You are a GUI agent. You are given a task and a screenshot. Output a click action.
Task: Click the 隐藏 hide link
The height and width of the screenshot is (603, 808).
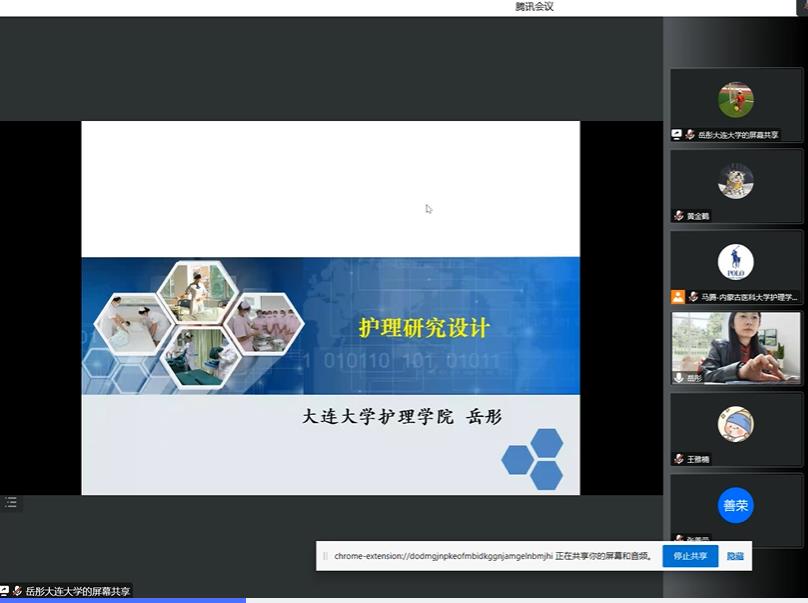pos(735,556)
